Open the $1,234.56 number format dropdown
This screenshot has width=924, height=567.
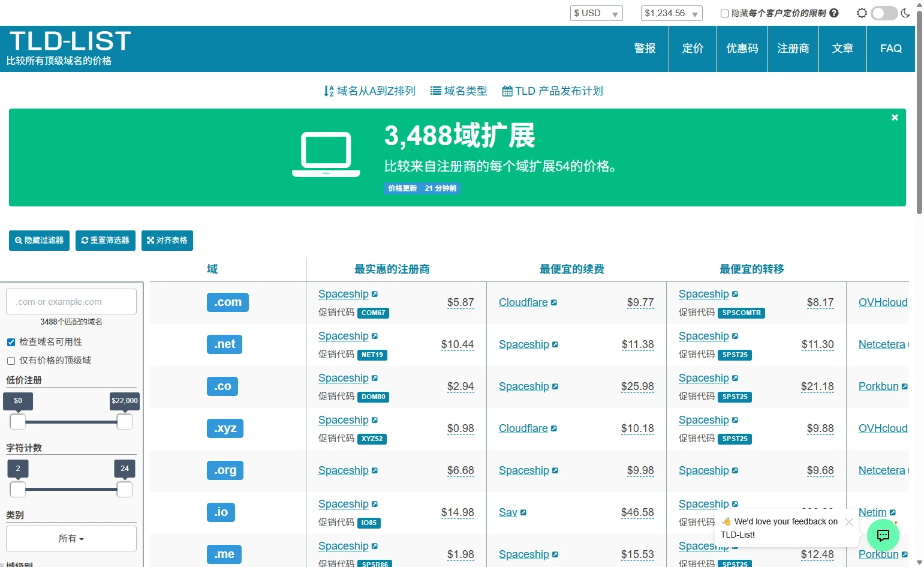(671, 13)
